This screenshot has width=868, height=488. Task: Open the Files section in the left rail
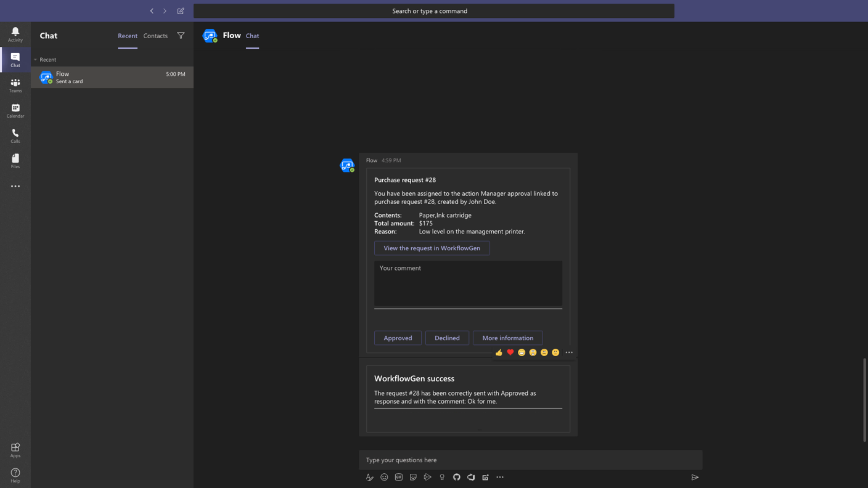[15, 161]
